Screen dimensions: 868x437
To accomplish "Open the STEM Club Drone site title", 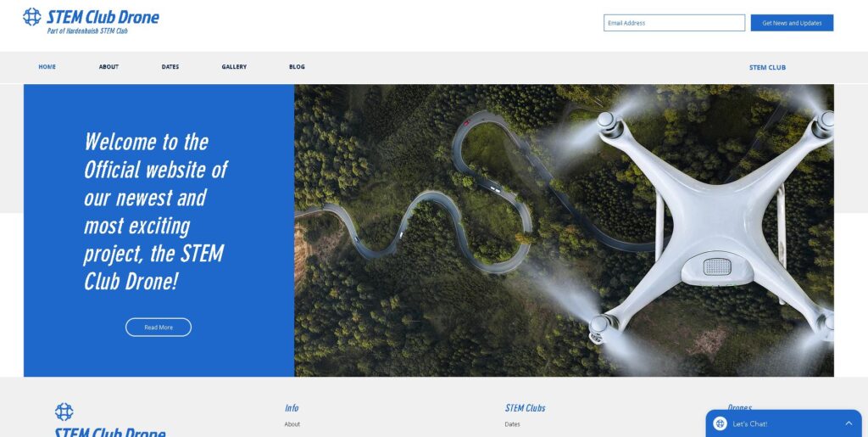I will [x=103, y=17].
